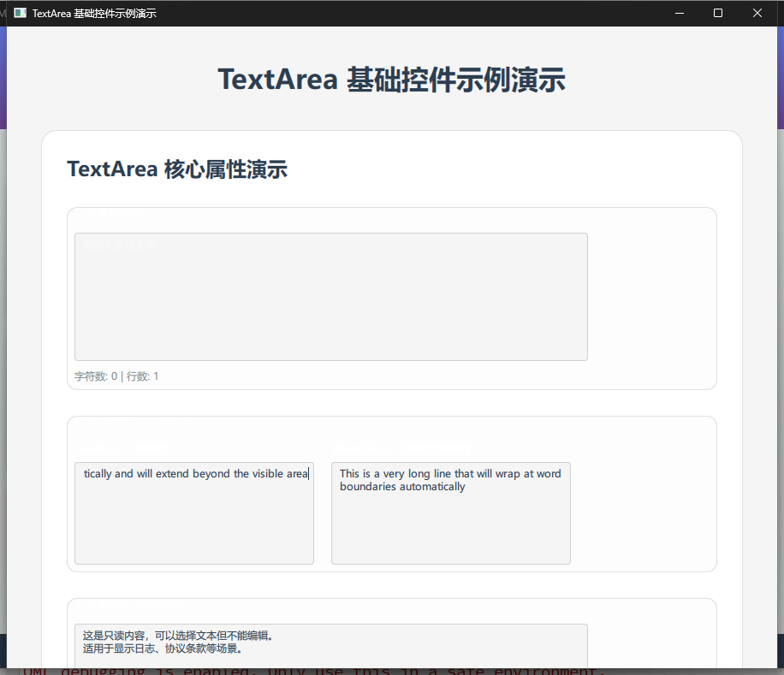Viewport: 784px width, 675px height.
Task: Place cursor after word 'area' in no-wrap box
Action: pos(306,473)
